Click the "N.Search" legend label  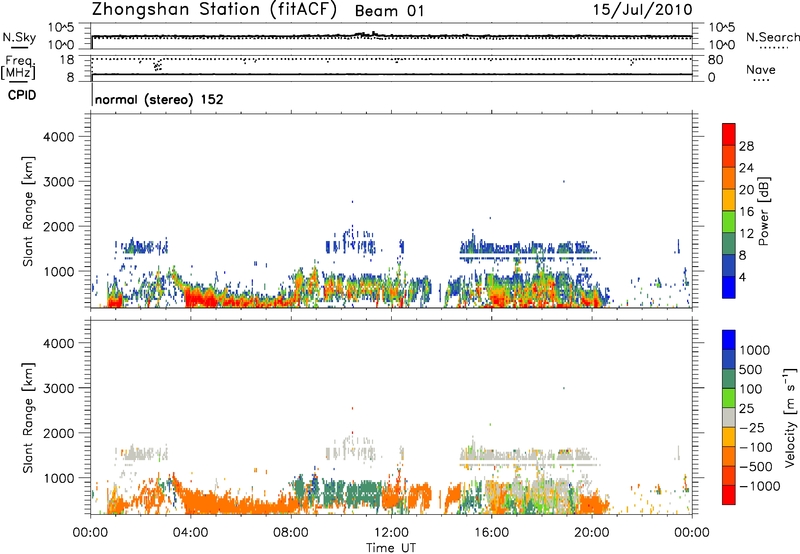click(x=772, y=37)
